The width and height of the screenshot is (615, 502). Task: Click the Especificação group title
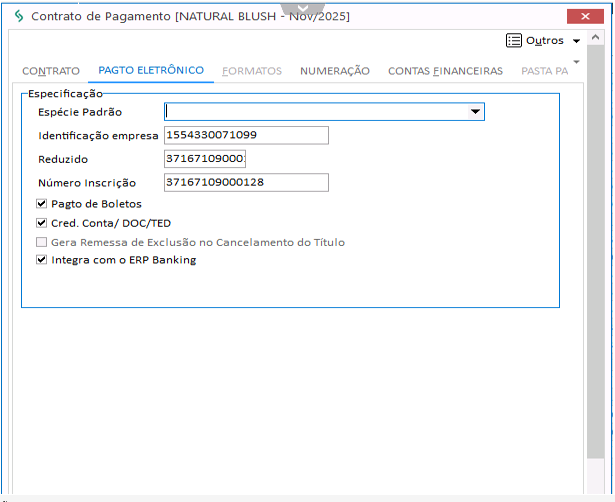click(65, 94)
